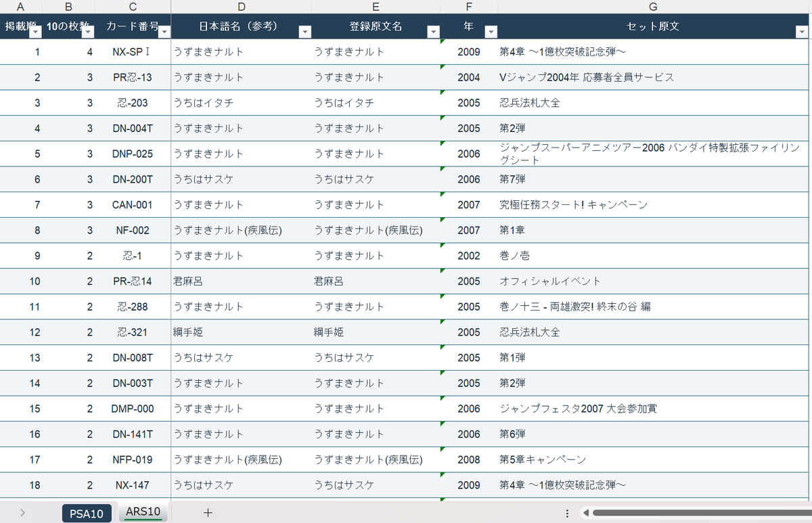Select cell with card number PR忍-13

(133, 77)
